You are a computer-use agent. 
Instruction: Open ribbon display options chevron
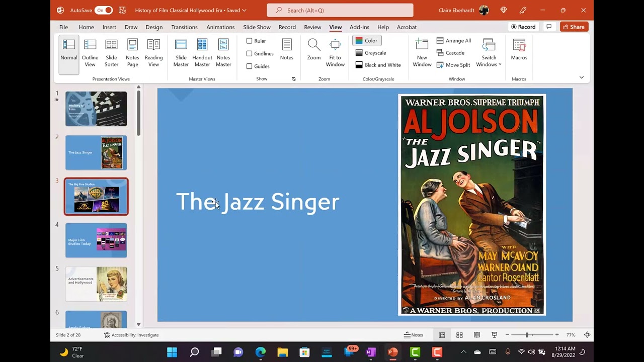click(x=582, y=77)
